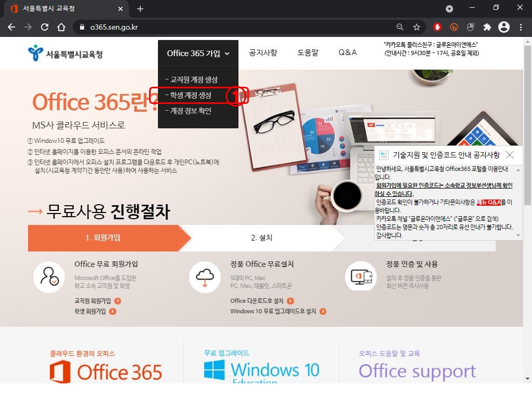
Task: Open zoom magnifier in address bar
Action: point(400,27)
